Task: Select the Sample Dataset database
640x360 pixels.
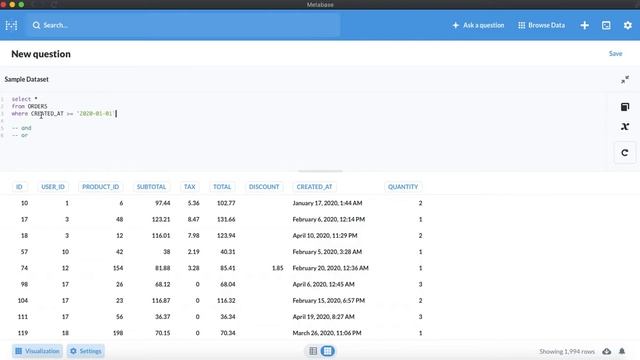Action: pos(27,79)
